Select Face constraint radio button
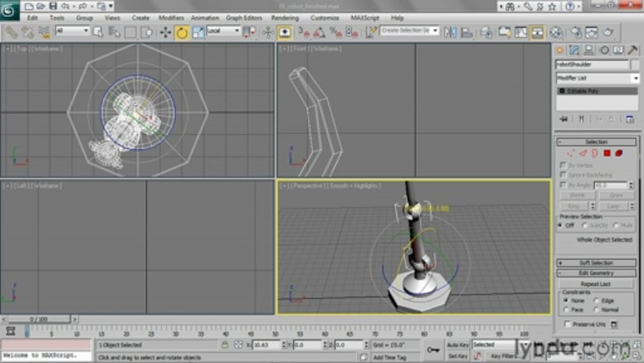The height and width of the screenshot is (363, 644). 566,310
